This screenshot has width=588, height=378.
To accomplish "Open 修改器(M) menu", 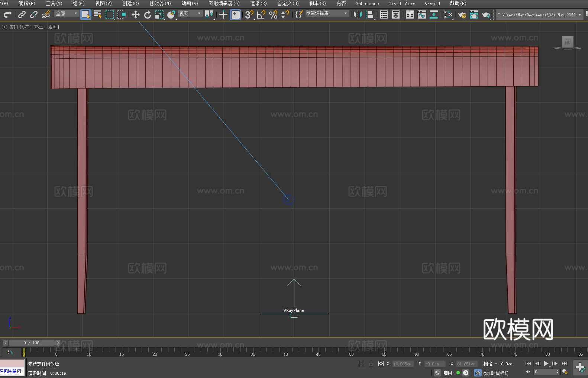I will (160, 3).
